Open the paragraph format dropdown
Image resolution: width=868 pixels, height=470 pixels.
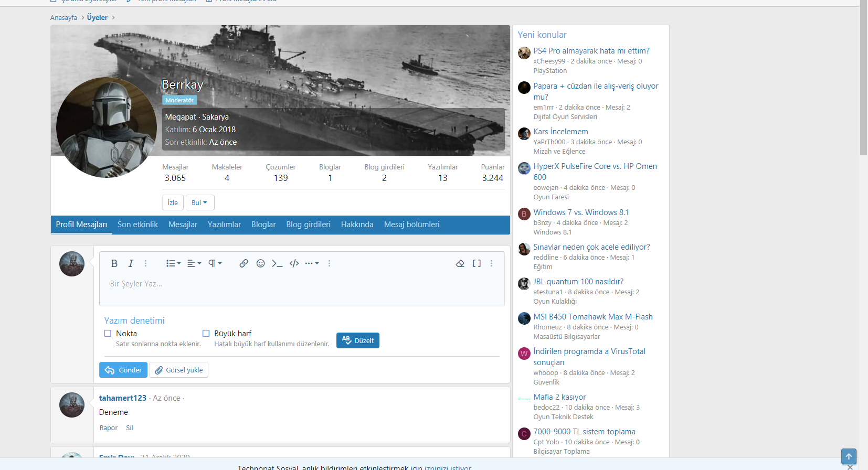(x=215, y=263)
